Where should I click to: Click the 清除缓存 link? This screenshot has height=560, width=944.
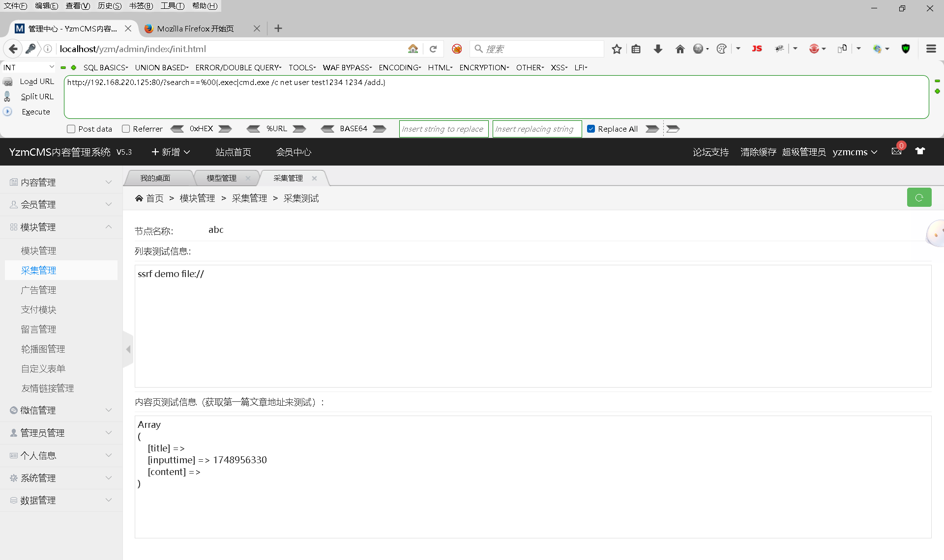click(x=758, y=152)
